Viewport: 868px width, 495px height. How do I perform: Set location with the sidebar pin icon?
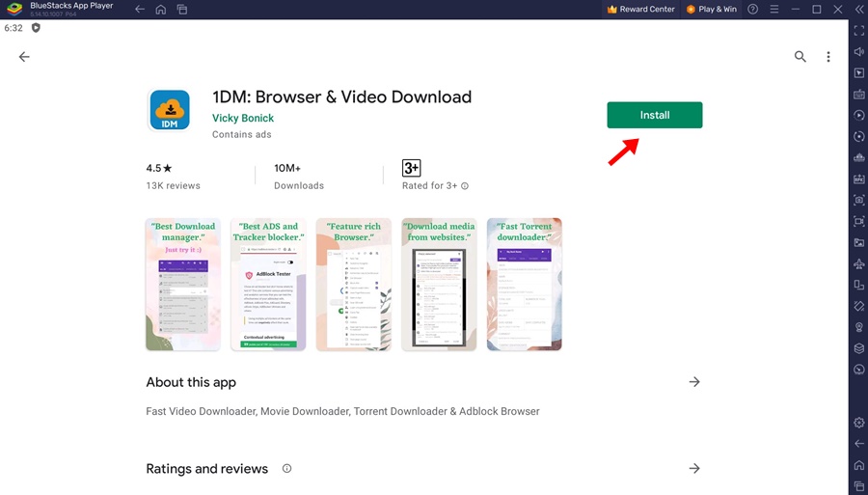859,327
